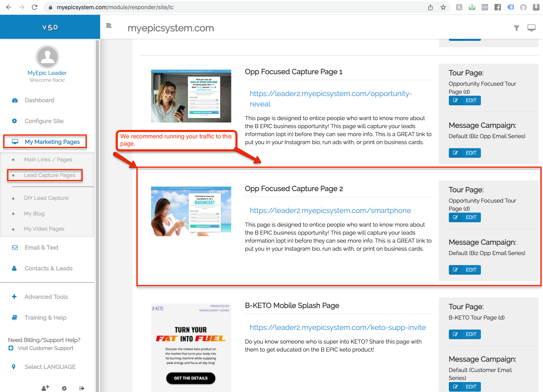Bookmark page with the star icon
Image resolution: width=543 pixels, height=392 pixels.
[443, 7]
